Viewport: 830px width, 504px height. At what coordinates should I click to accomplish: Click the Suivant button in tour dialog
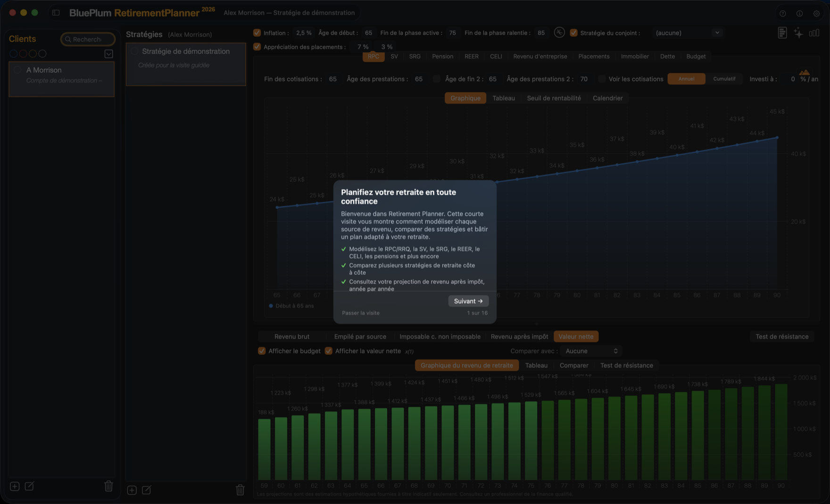click(468, 301)
